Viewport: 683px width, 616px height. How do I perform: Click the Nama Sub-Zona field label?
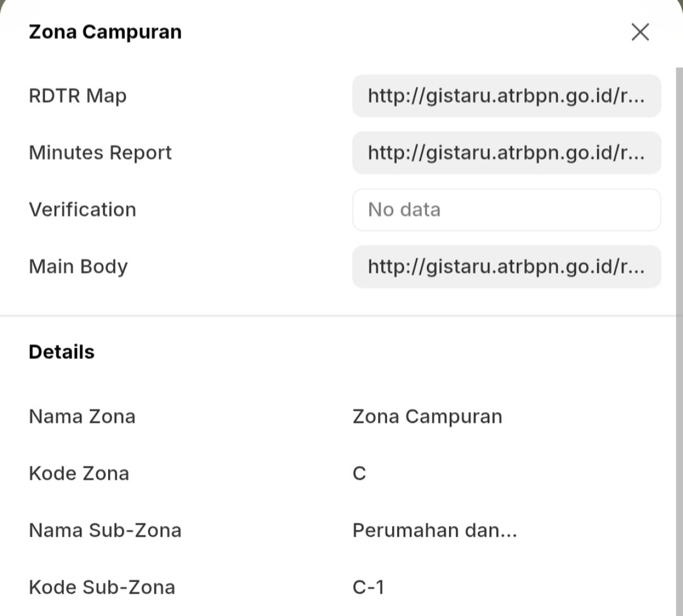105,531
